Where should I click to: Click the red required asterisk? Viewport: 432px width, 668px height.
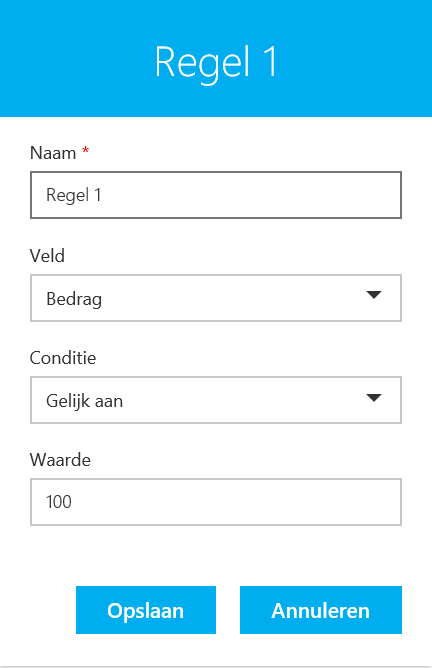pyautogui.click(x=86, y=150)
